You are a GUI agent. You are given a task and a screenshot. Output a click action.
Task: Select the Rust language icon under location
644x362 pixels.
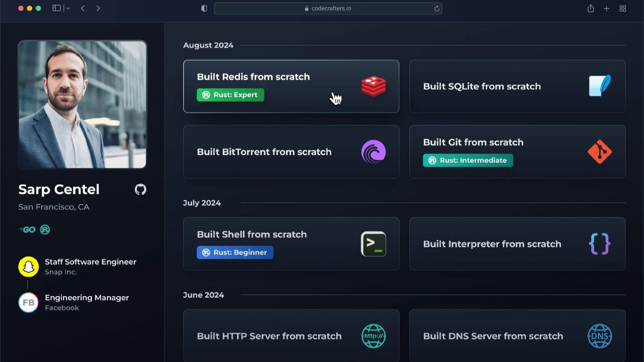pos(45,230)
